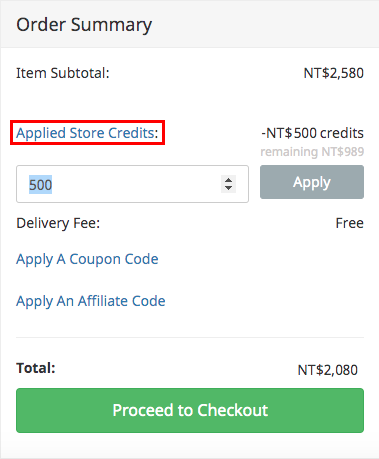379x459 pixels.
Task: Increase store credits with the up arrow
Action: tap(228, 180)
